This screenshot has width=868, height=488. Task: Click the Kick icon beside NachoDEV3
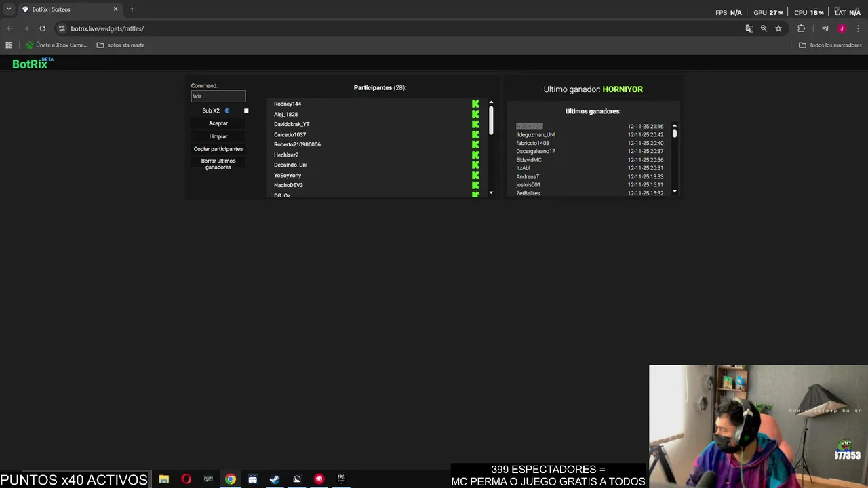tap(475, 185)
